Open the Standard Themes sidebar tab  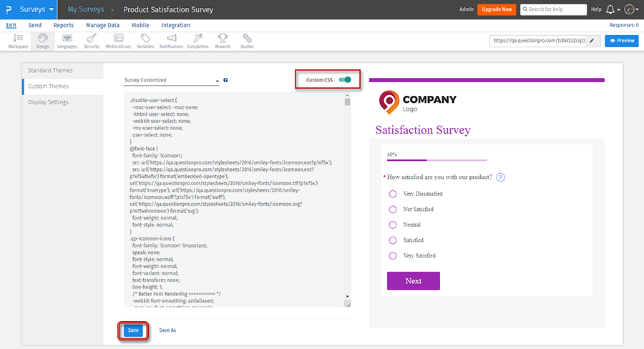pyautogui.click(x=50, y=71)
